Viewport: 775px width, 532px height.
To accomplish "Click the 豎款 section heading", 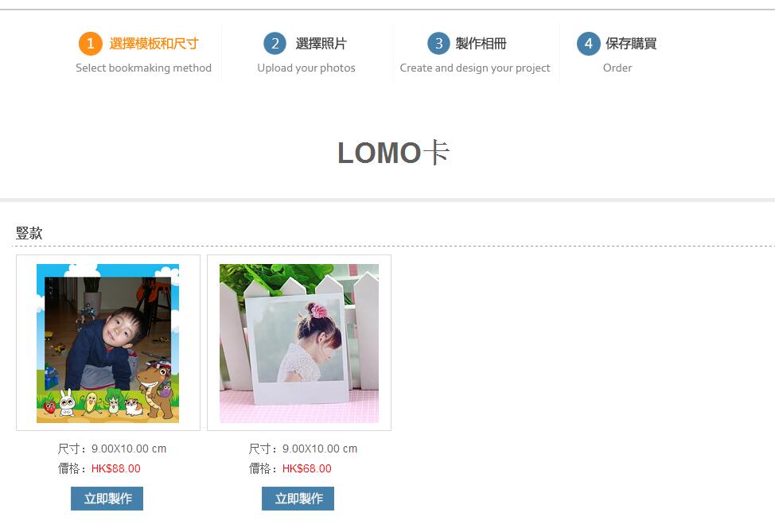I will [29, 233].
